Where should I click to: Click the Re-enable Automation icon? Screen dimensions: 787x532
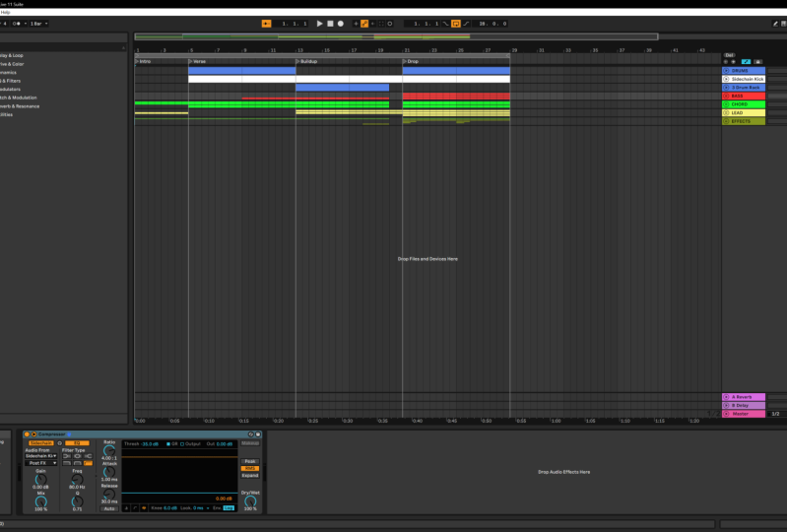(373, 24)
